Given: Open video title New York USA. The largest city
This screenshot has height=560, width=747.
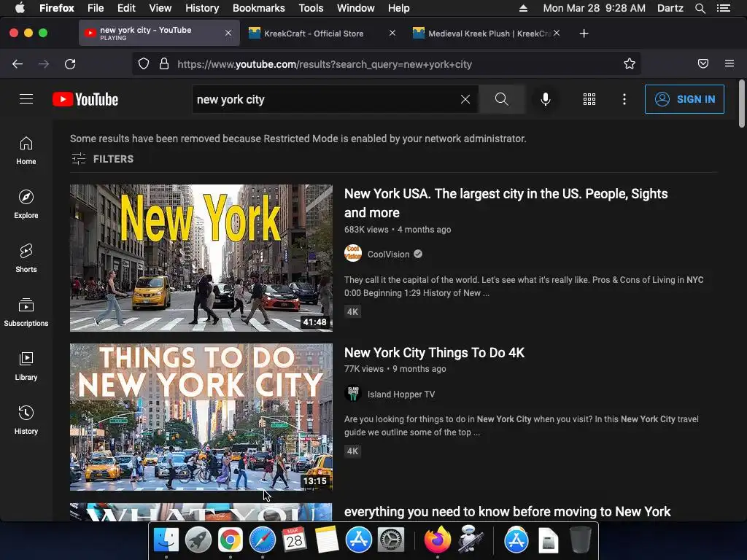Looking at the screenshot, I should point(506,203).
